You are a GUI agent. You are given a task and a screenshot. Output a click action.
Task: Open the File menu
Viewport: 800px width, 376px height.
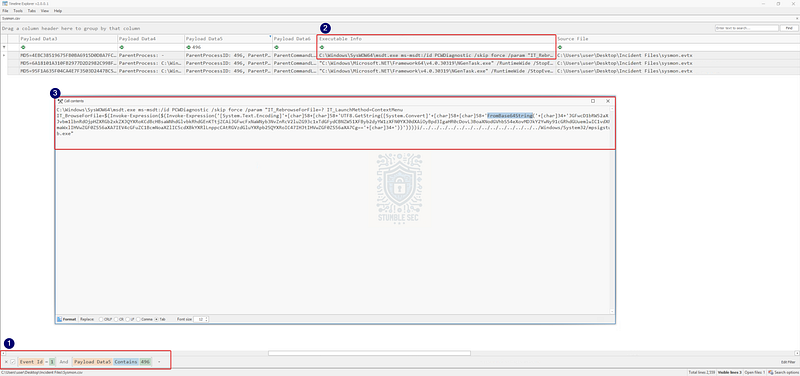pyautogui.click(x=5, y=11)
